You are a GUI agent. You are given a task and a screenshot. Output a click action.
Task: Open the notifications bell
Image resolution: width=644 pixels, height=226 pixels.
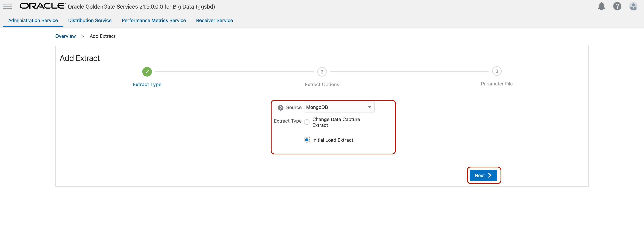(x=601, y=6)
